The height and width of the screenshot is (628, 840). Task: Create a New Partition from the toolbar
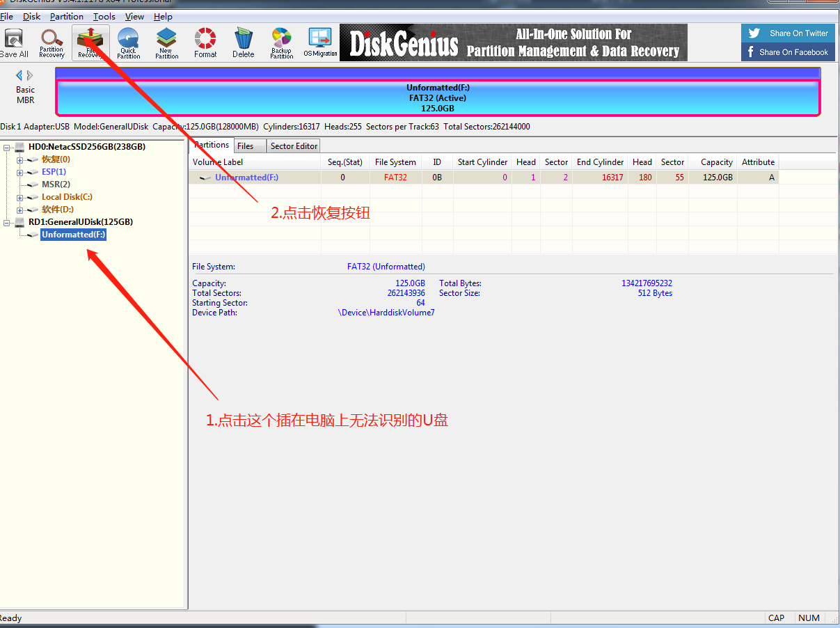point(166,43)
